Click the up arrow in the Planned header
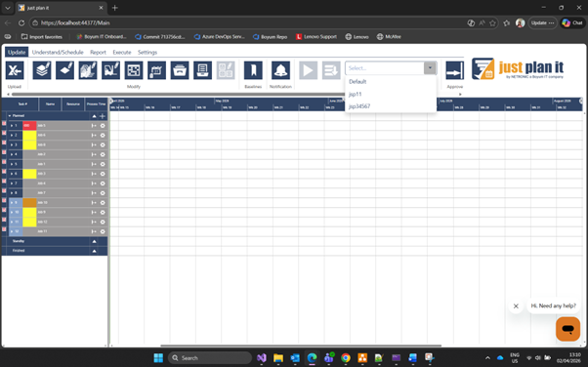 click(94, 116)
